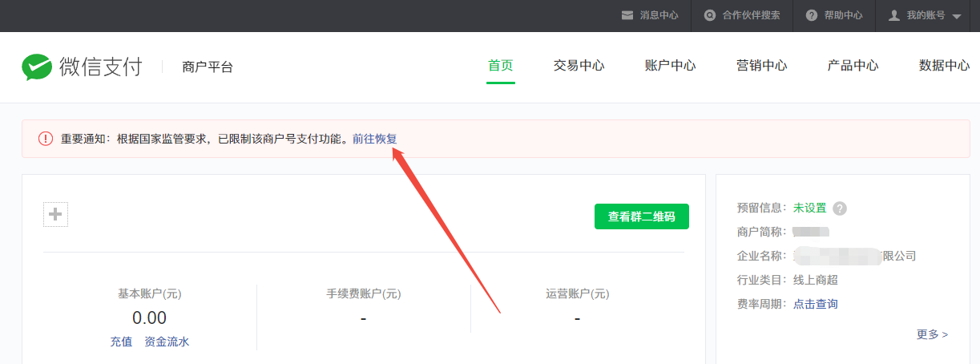The image size is (980, 364).
Task: Click the 0.00 balance value
Action: click(150, 317)
